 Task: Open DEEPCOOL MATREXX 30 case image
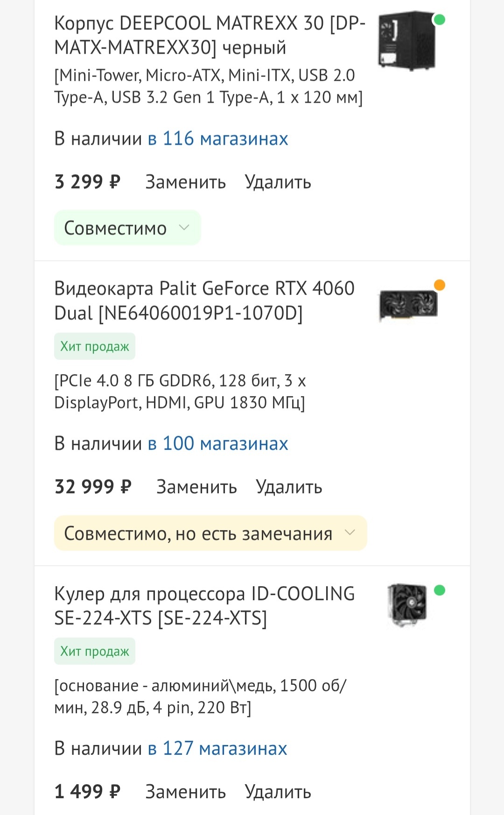coord(406,41)
